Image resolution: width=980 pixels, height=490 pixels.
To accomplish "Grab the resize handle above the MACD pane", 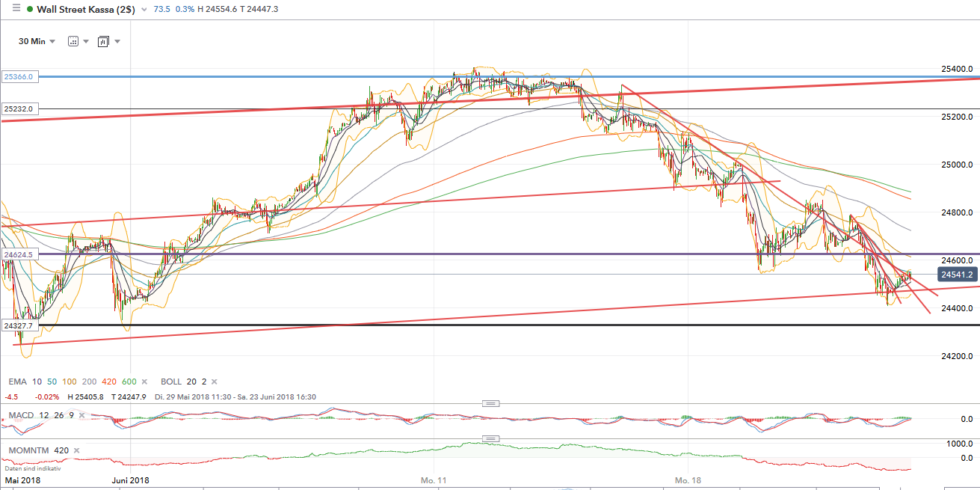I will coord(490,403).
